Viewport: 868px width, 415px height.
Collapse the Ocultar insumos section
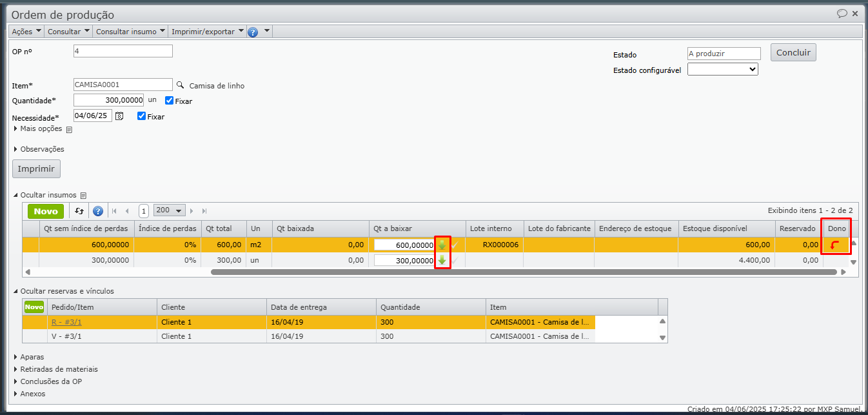[x=44, y=195]
